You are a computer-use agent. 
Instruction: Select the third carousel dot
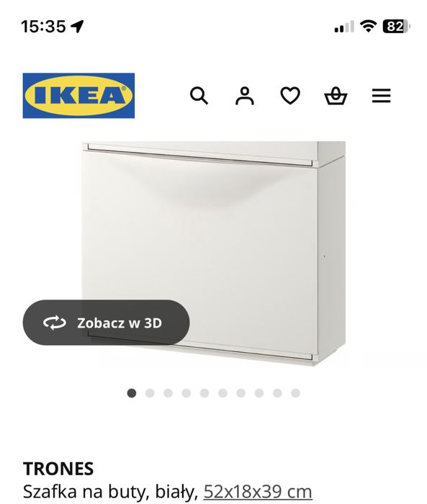(x=168, y=393)
